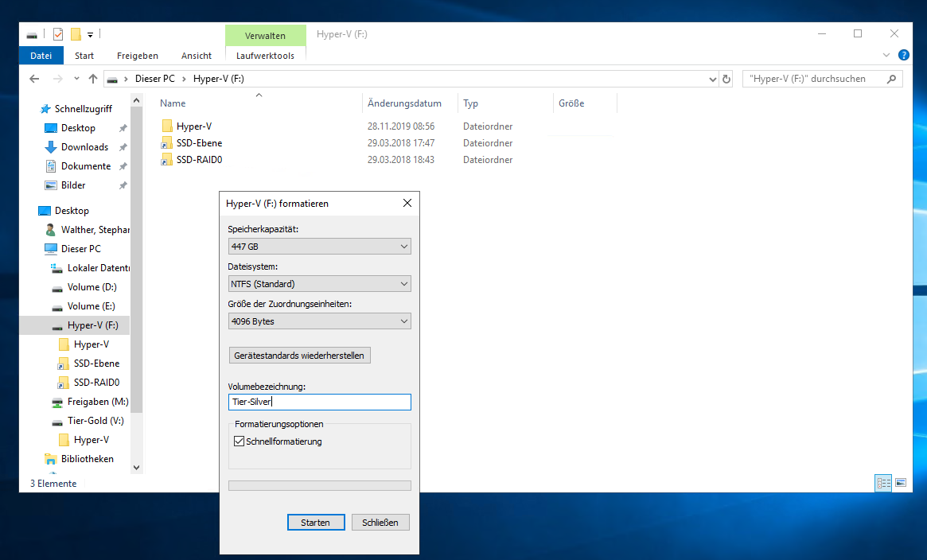Viewport: 927px width, 560px height.
Task: Go up one level with the up arrow
Action: click(93, 79)
